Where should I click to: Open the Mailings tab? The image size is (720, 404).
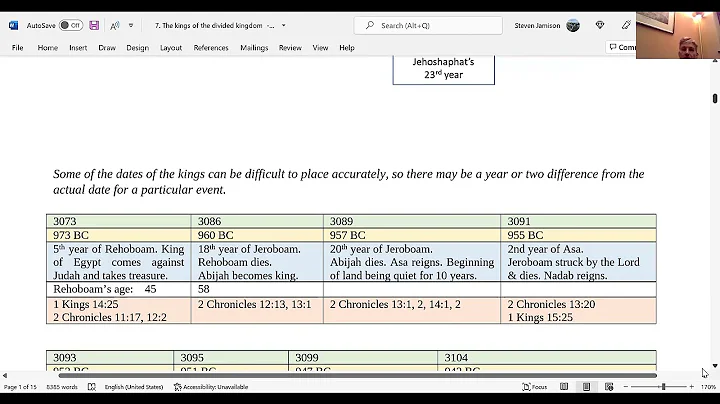pos(254,48)
